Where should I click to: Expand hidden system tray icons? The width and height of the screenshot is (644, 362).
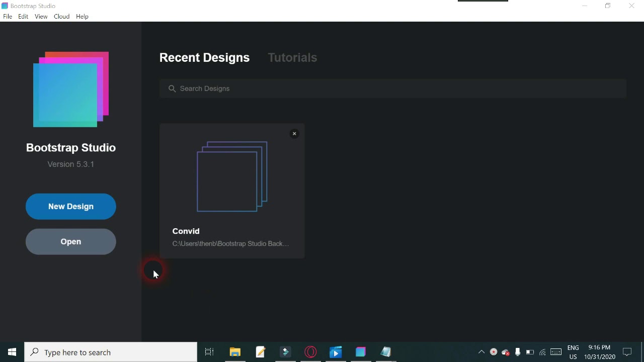(481, 352)
